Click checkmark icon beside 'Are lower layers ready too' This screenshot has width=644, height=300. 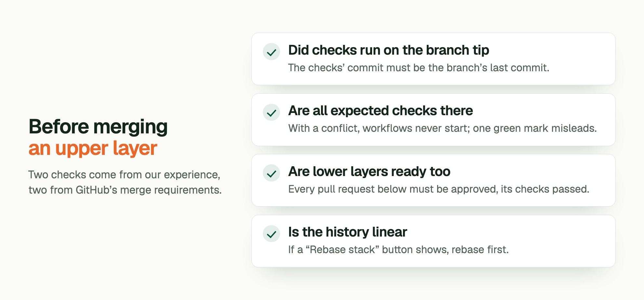271,173
